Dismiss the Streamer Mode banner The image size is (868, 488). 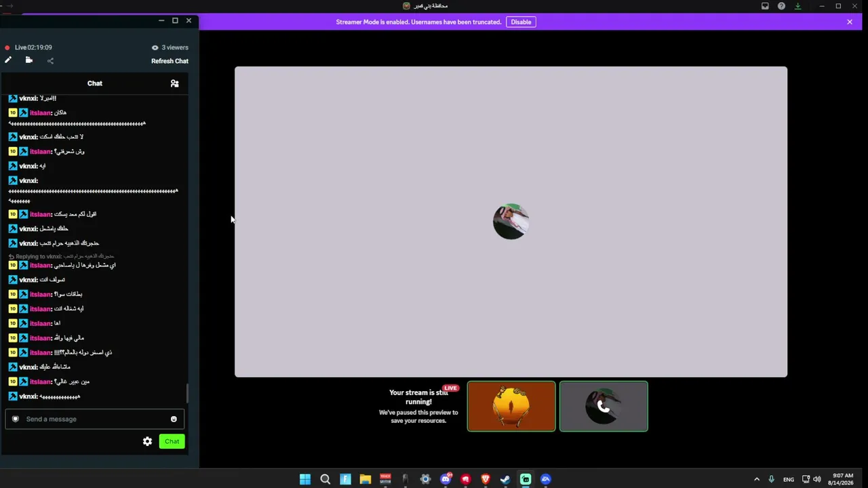coord(850,22)
